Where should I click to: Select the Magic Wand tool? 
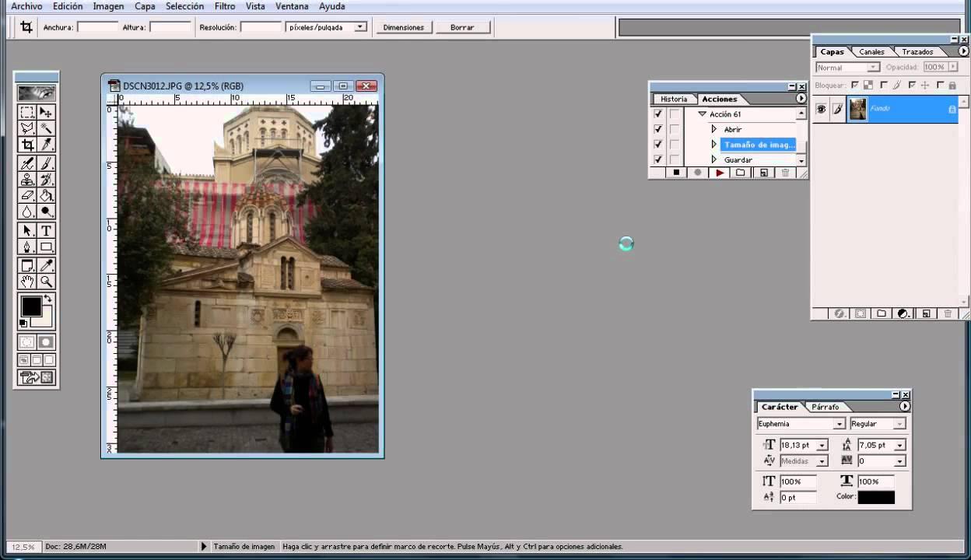(46, 128)
